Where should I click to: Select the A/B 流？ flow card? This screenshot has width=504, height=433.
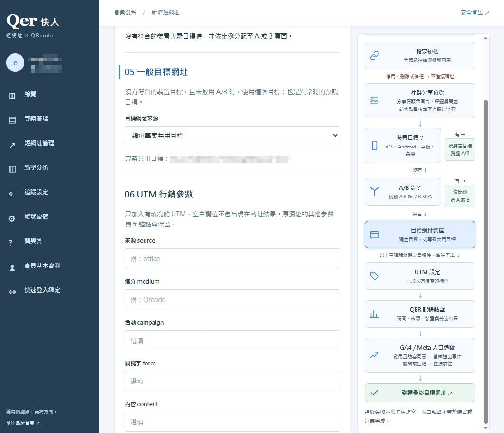point(403,192)
